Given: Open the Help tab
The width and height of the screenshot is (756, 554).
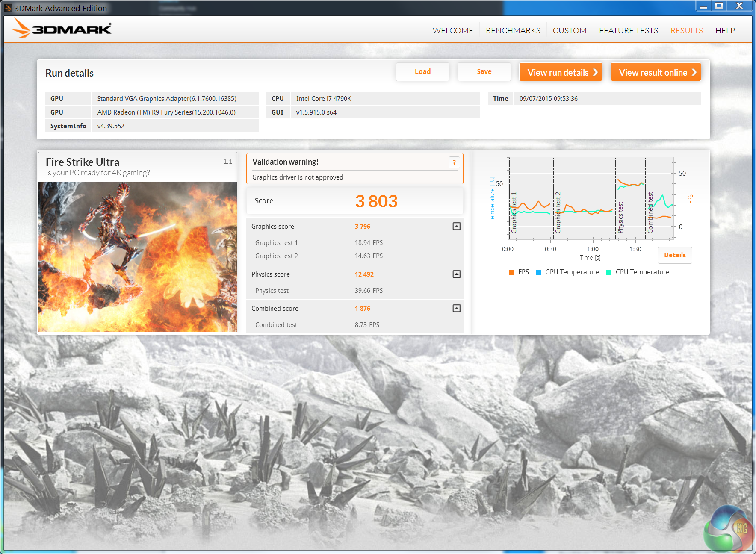Looking at the screenshot, I should tap(725, 31).
